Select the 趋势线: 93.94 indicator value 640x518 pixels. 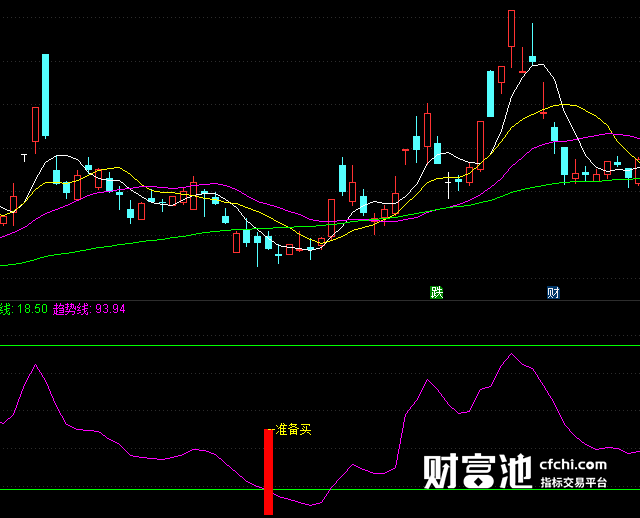89,309
